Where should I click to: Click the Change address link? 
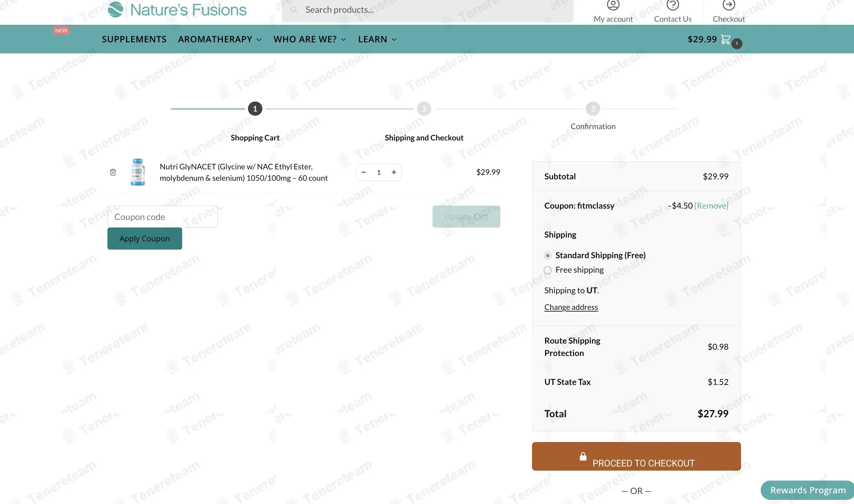pos(571,307)
